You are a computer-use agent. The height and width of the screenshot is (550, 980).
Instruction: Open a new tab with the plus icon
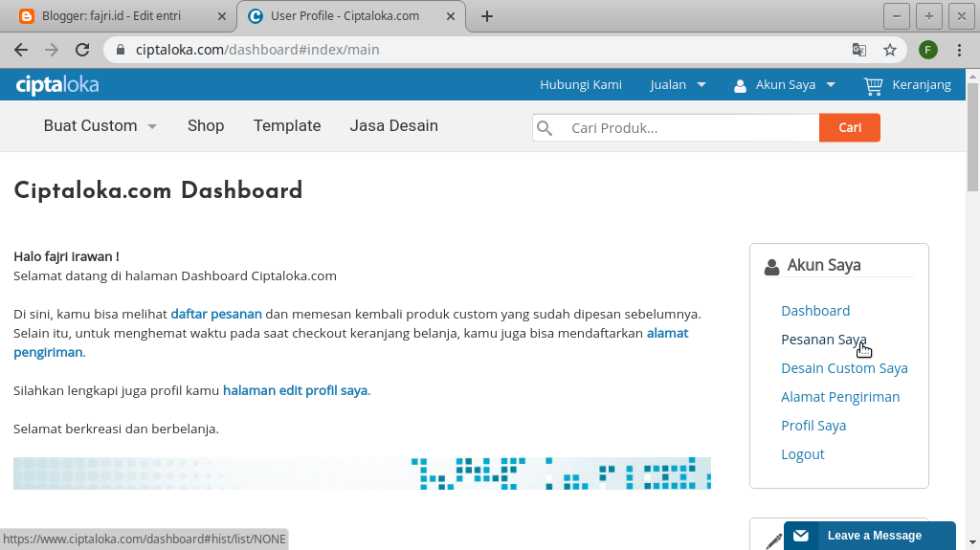pyautogui.click(x=487, y=16)
